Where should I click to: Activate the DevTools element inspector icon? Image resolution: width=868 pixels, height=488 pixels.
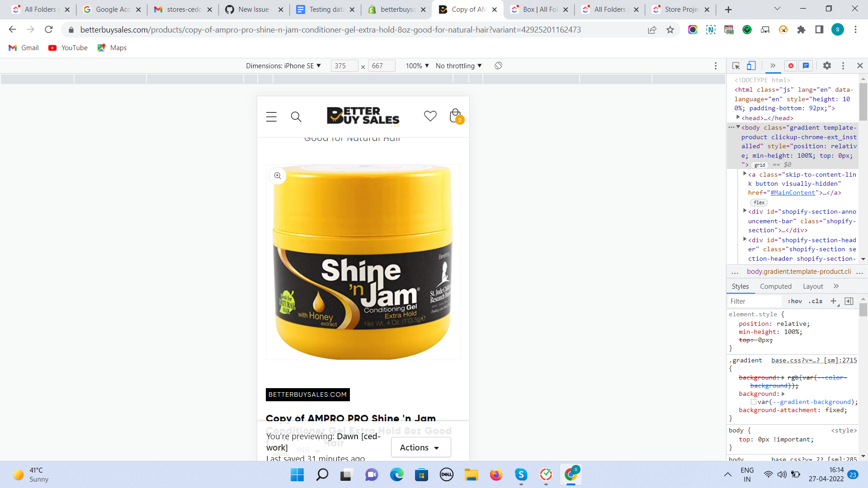coord(736,66)
